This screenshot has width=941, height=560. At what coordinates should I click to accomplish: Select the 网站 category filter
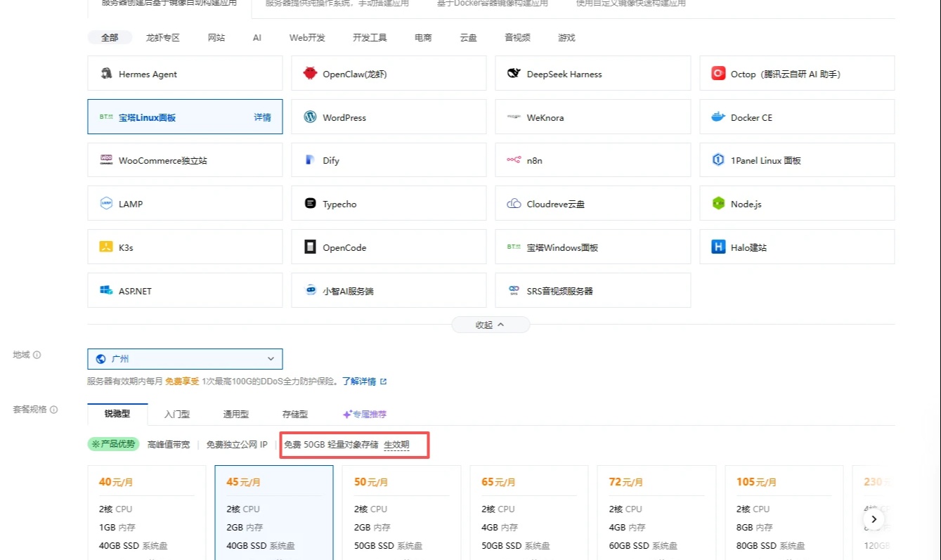(x=216, y=38)
